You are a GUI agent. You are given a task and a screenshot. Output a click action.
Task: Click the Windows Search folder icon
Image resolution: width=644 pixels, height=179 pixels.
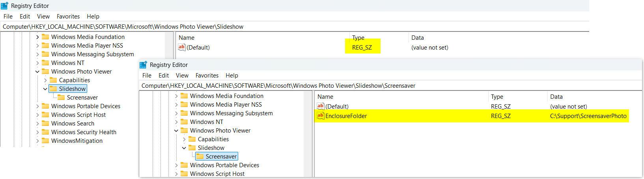pyautogui.click(x=45, y=124)
